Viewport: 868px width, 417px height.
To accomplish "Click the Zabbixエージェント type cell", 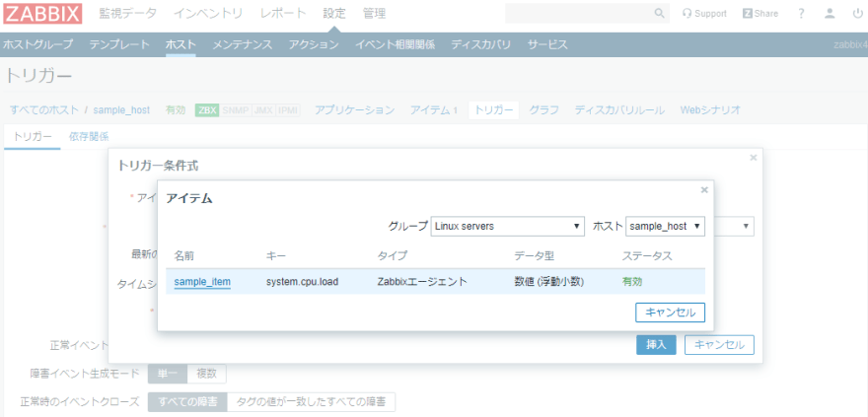I will coord(422,282).
